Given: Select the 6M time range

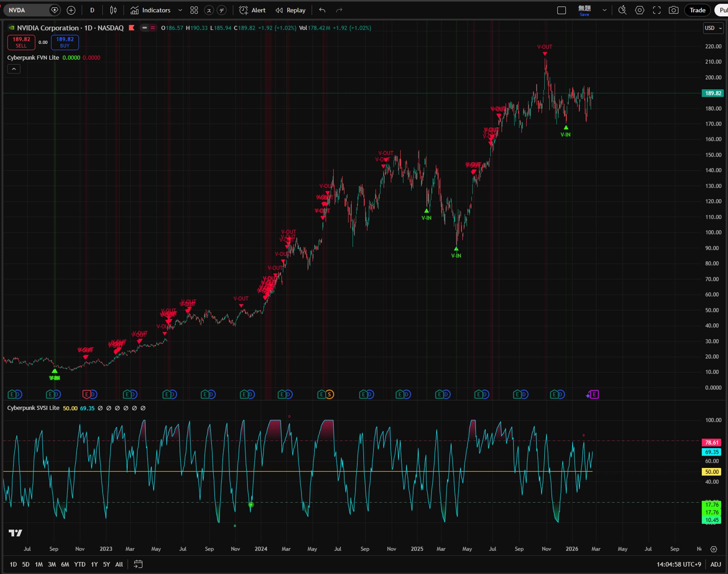Looking at the screenshot, I should tap(65, 564).
